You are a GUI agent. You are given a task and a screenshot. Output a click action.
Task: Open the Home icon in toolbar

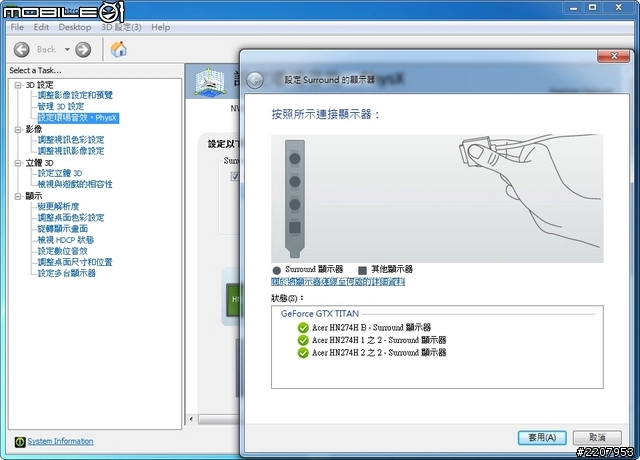point(118,49)
